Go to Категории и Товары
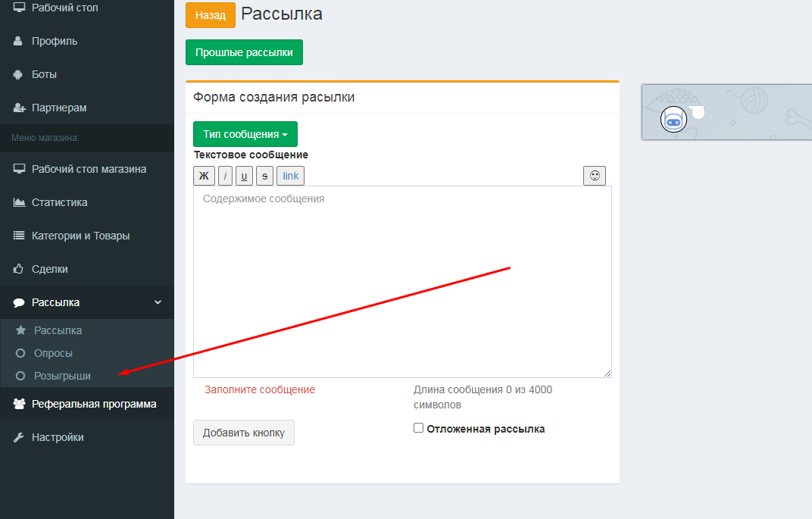The height and width of the screenshot is (519, 812). pos(80,236)
